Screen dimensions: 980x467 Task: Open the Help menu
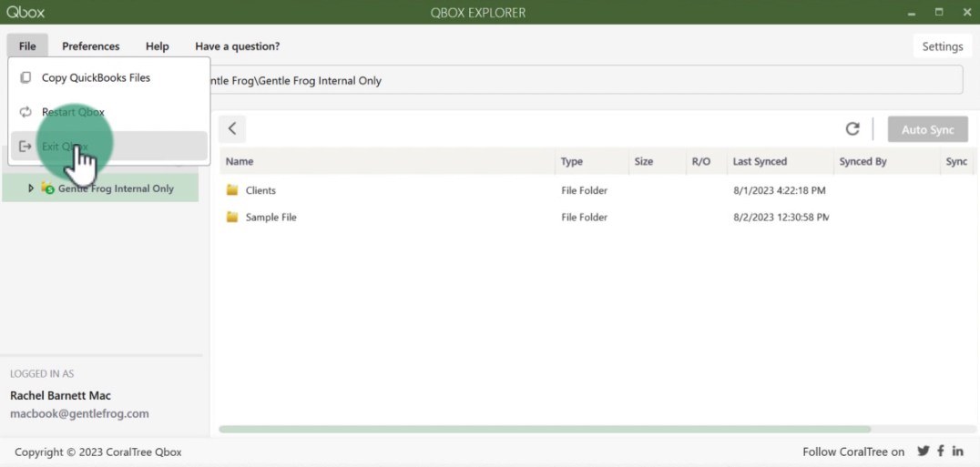[x=158, y=46]
